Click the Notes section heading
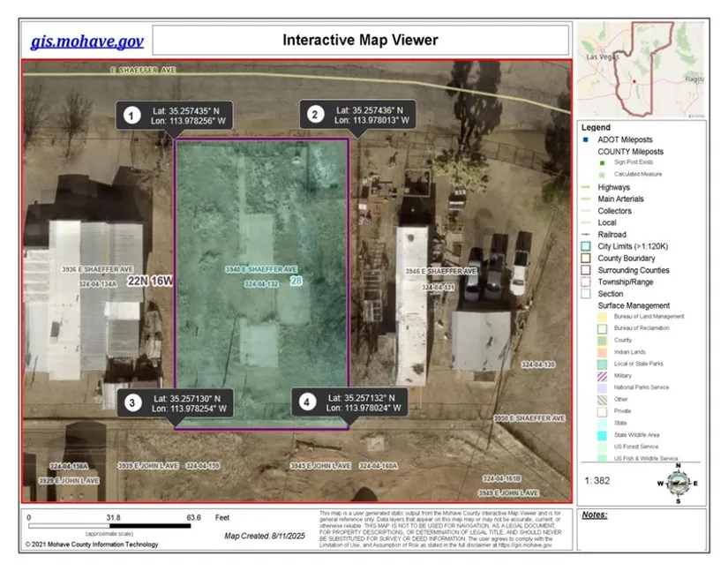This screenshot has width=728, height=571. tap(597, 514)
